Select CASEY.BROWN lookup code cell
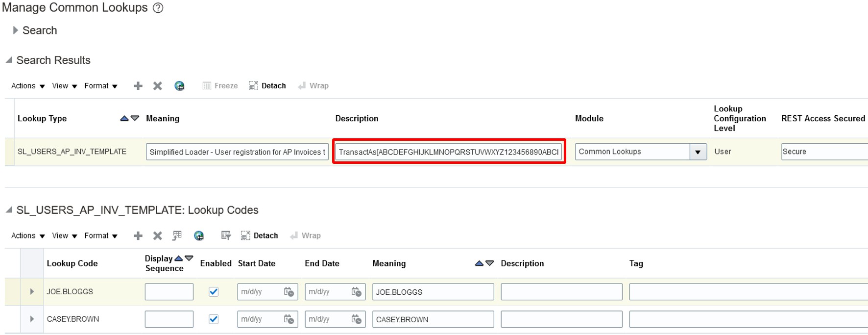 (73, 319)
